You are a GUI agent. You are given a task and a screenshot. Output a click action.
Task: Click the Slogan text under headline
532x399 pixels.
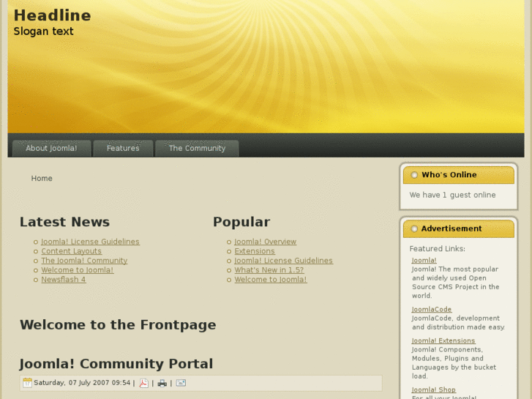click(x=43, y=31)
